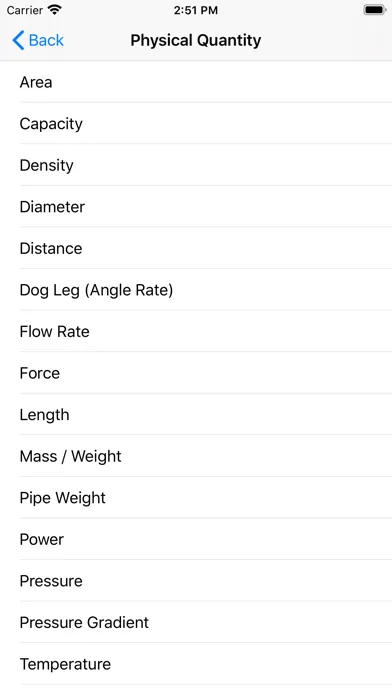392x696 pixels.
Task: Tap the battery indicator icon
Action: click(x=374, y=10)
